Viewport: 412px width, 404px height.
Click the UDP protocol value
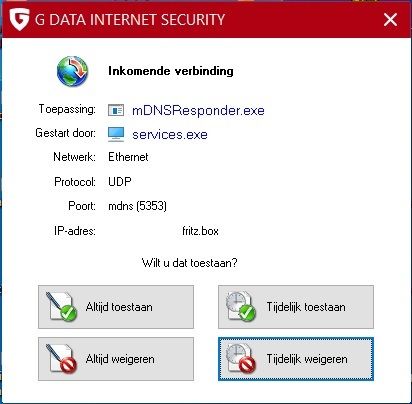click(x=120, y=182)
